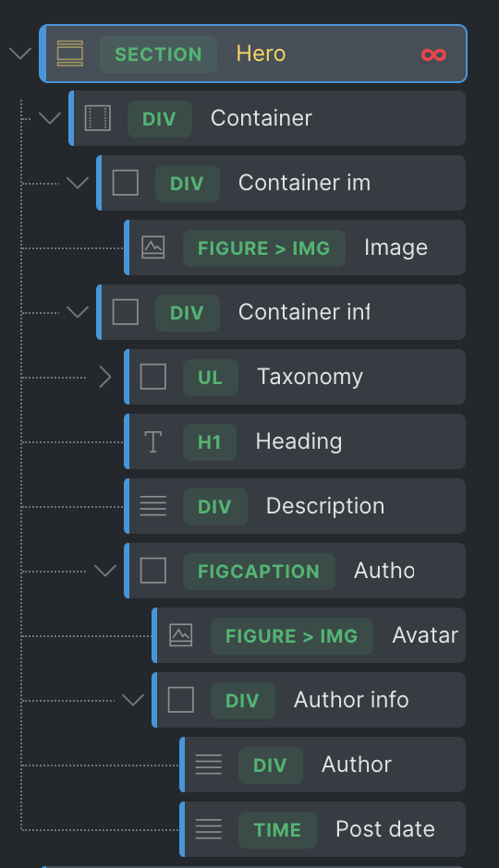Click the SECTION tag badge on Hero
This screenshot has height=868, width=499.
[x=158, y=54]
